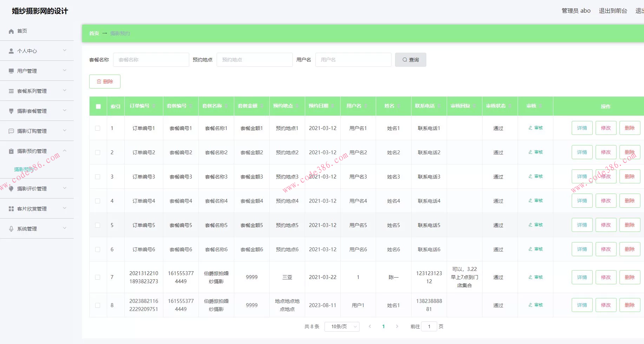Click the grid icon beside 客片欣赏管理
Image resolution: width=644 pixels, height=344 pixels.
11,209
